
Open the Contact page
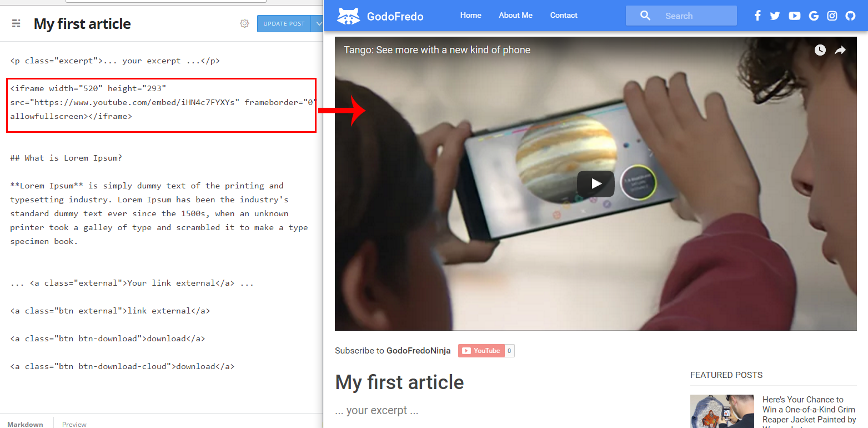tap(564, 15)
